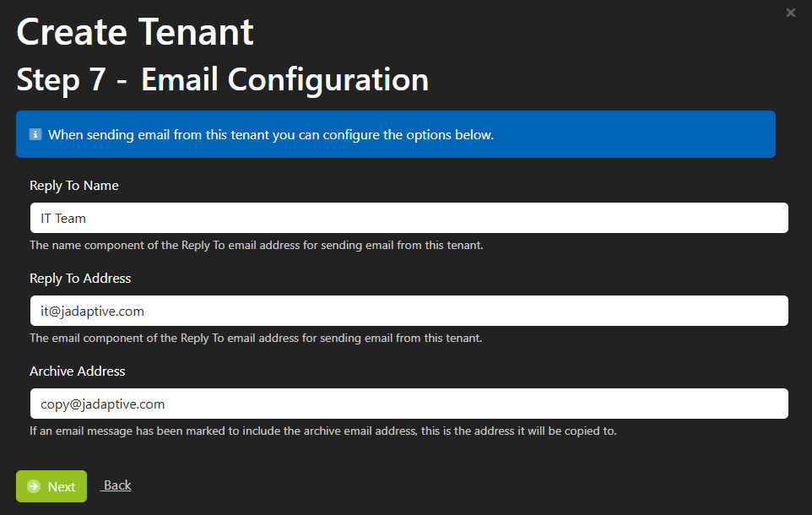The width and height of the screenshot is (812, 515).
Task: Click the 'copy@jadaptive.com' text in field
Action: pos(102,404)
